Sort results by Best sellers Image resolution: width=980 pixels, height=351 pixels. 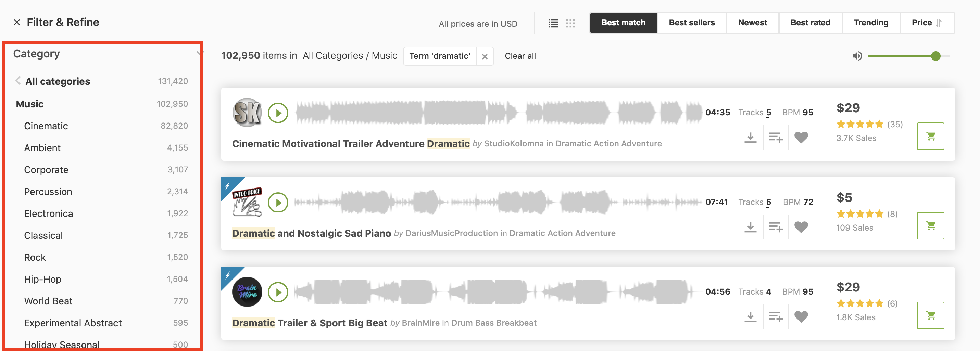[x=692, y=23]
